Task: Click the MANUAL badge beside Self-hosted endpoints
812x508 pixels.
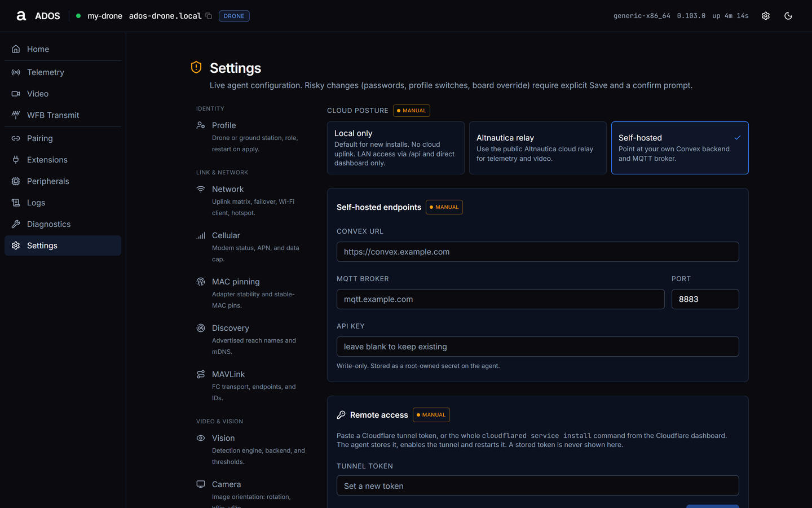Action: (x=444, y=207)
